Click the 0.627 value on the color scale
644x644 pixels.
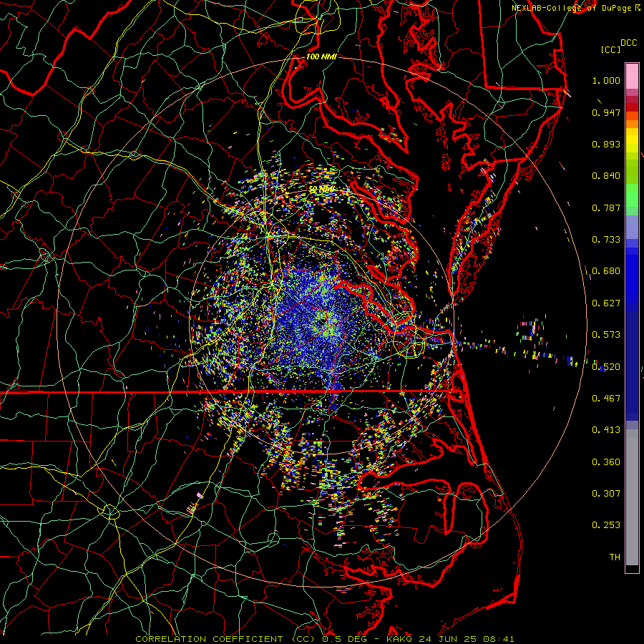[606, 303]
